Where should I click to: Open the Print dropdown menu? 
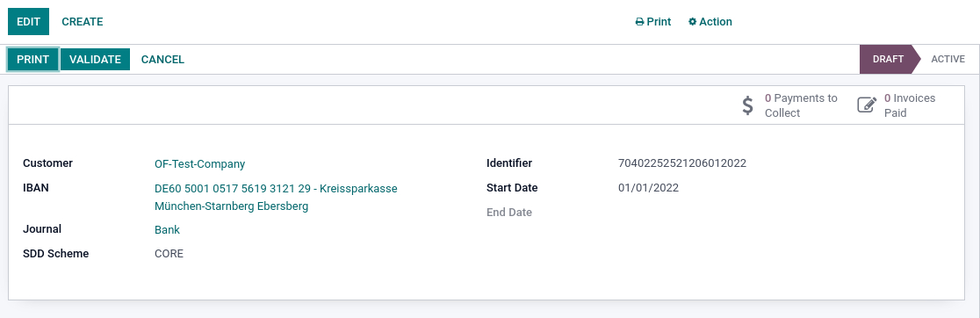click(x=653, y=22)
